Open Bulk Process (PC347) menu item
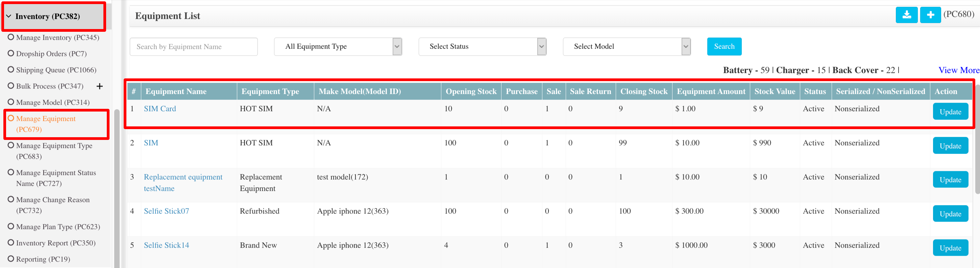 pos(46,86)
